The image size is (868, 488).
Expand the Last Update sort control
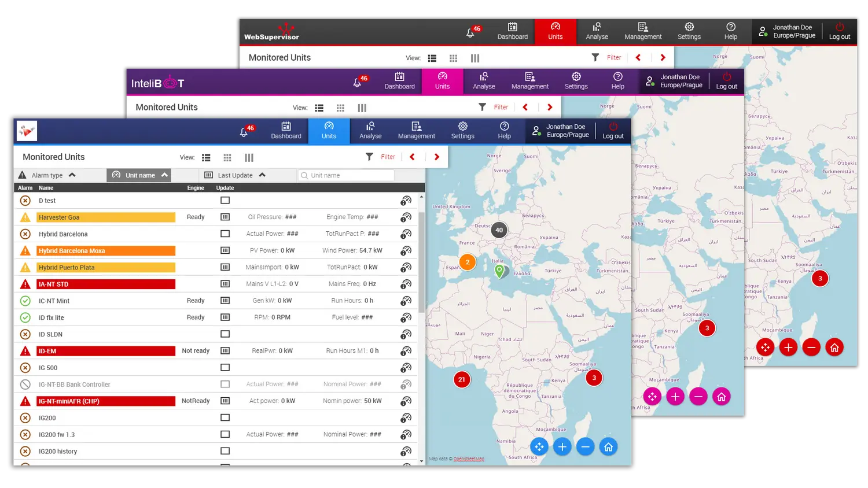point(262,175)
